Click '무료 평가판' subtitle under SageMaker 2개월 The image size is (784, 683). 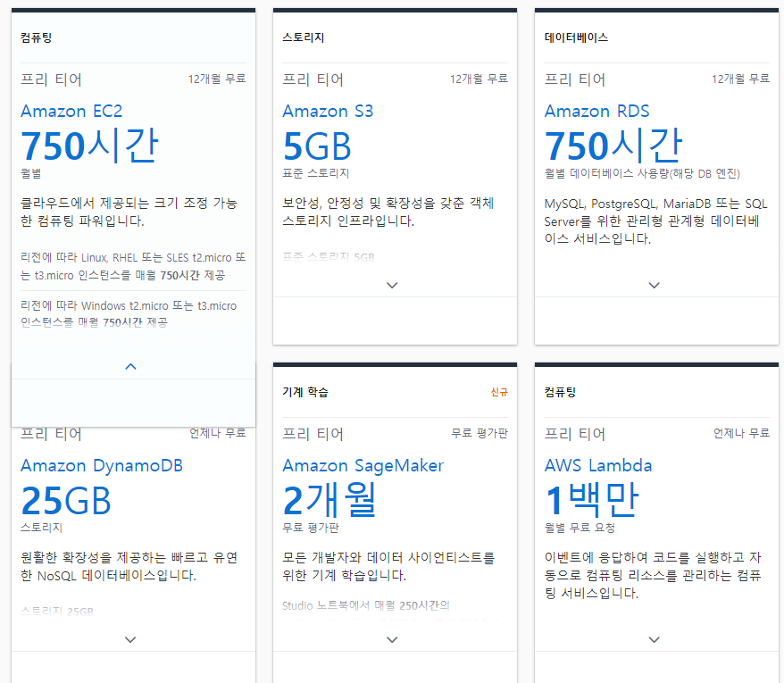pyautogui.click(x=311, y=528)
